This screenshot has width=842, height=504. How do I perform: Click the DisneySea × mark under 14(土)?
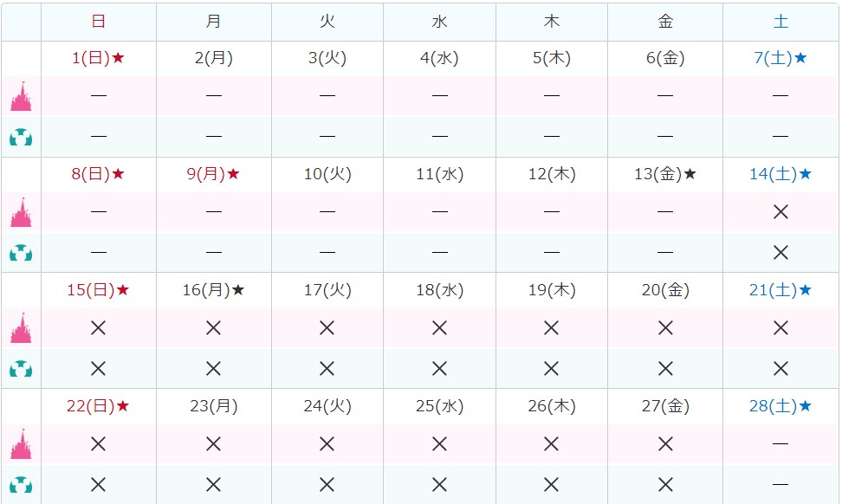(780, 252)
